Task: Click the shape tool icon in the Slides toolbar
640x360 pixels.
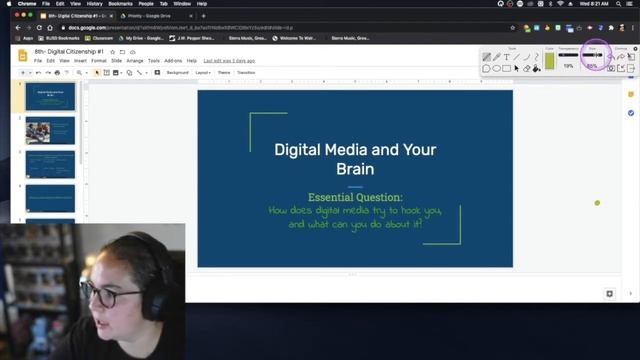Action: [x=129, y=73]
